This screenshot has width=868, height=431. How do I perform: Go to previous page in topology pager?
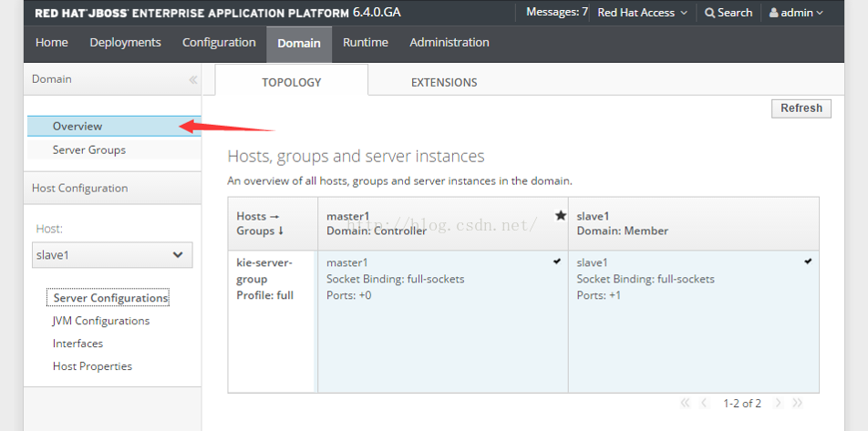[704, 403]
